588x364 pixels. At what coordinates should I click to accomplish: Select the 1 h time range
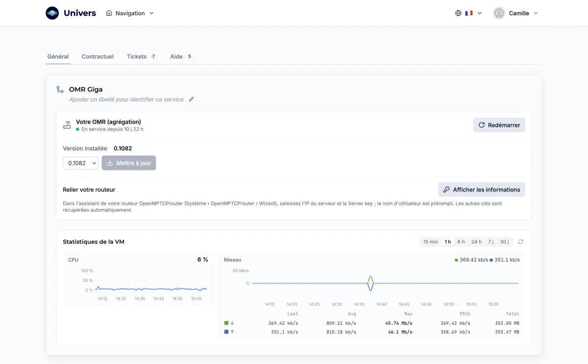coord(447,242)
